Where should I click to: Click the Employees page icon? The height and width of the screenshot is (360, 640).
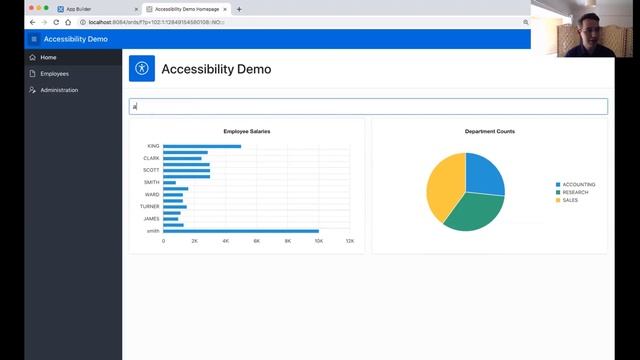[x=33, y=74]
